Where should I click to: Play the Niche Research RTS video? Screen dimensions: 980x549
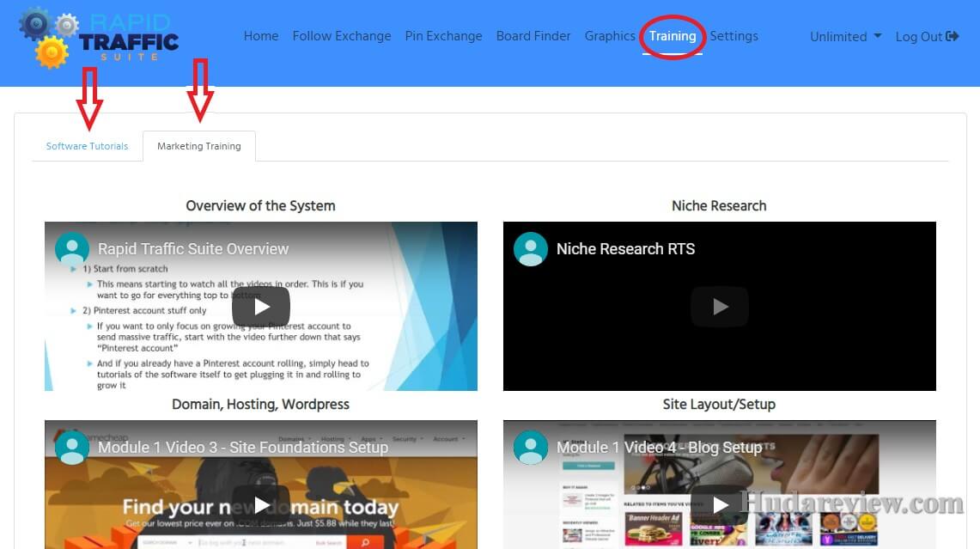pyautogui.click(x=720, y=307)
